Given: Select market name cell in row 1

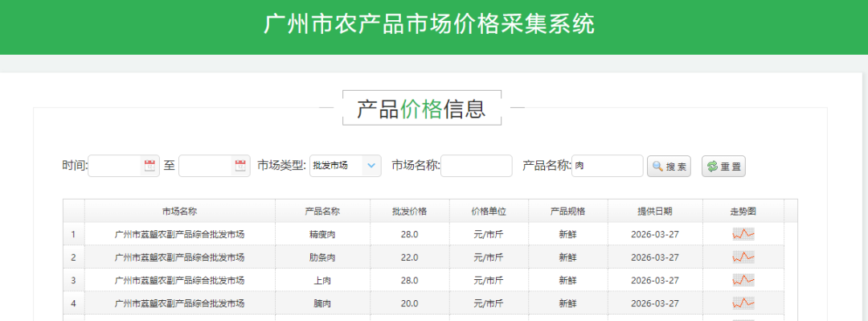Looking at the screenshot, I should pyautogui.click(x=180, y=234).
